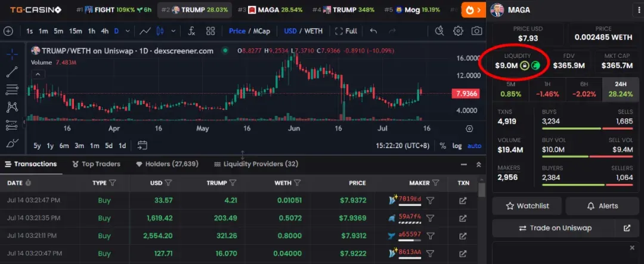
Task: Toggle percent scale on the chart
Action: [x=442, y=146]
